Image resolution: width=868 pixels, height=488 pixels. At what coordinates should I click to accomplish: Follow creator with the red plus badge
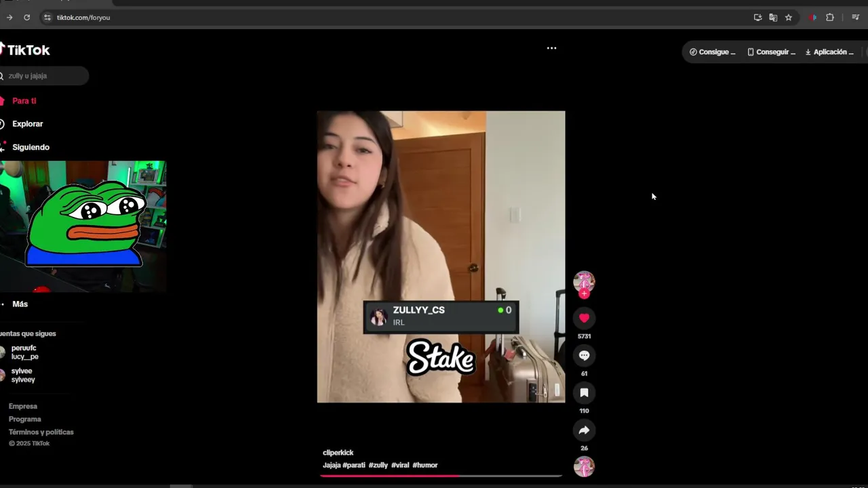[584, 294]
